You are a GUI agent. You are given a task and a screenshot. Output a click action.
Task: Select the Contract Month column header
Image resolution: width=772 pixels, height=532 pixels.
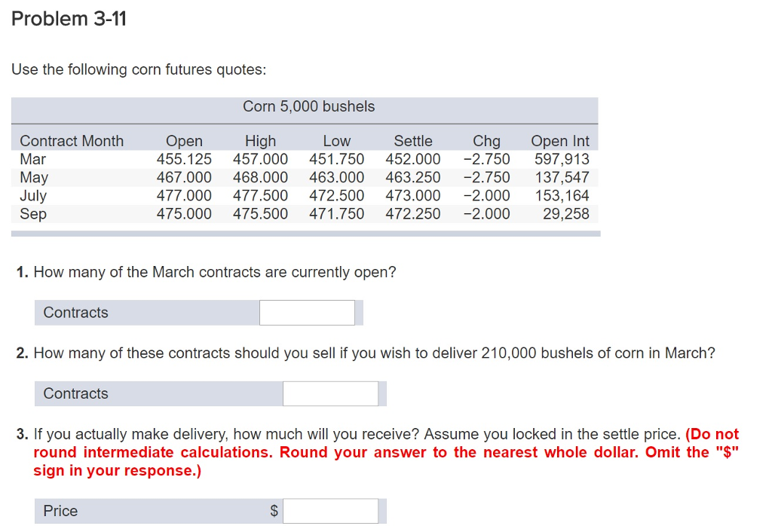[x=72, y=140]
